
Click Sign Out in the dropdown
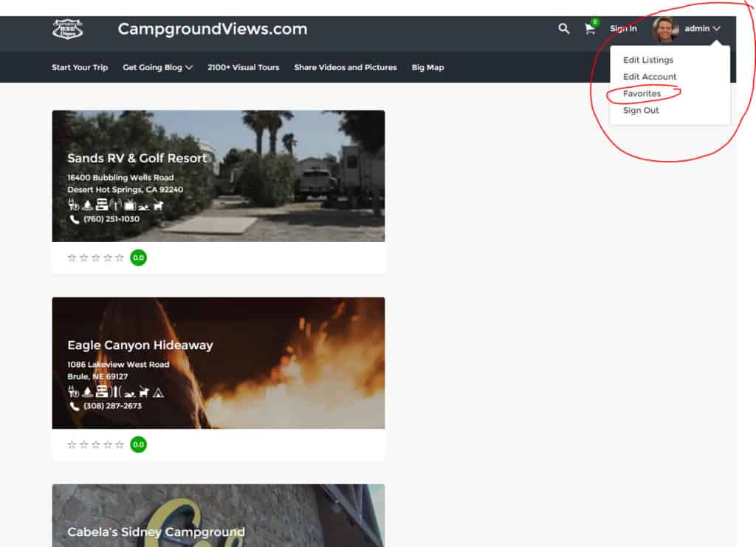(x=641, y=111)
